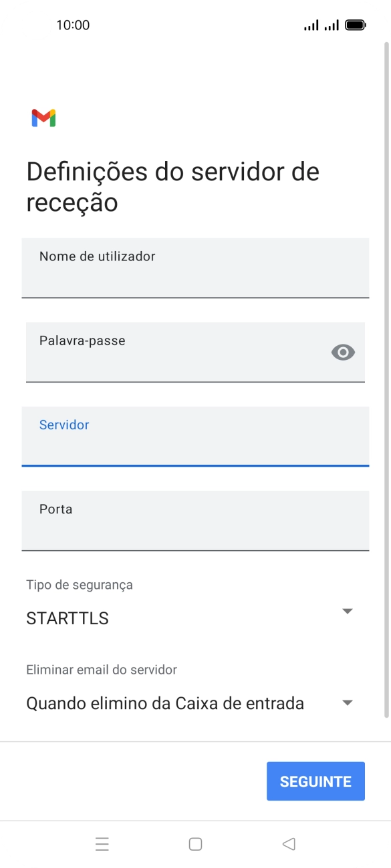
Task: Tap the home button in navigation bar
Action: point(195,843)
